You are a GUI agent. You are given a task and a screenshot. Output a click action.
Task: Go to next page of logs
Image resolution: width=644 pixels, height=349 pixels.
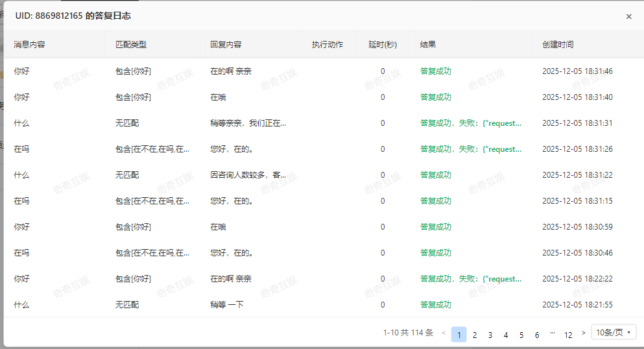(584, 333)
